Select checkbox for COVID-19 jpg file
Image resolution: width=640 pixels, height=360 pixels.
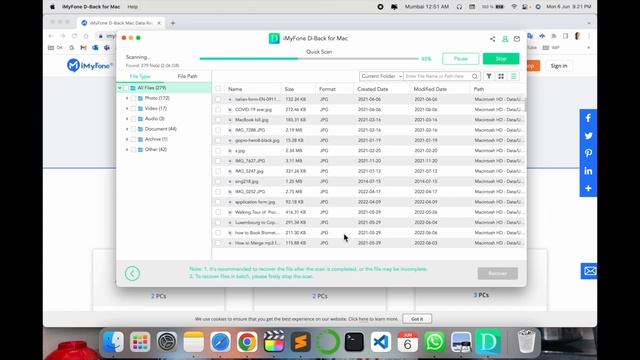tap(218, 109)
